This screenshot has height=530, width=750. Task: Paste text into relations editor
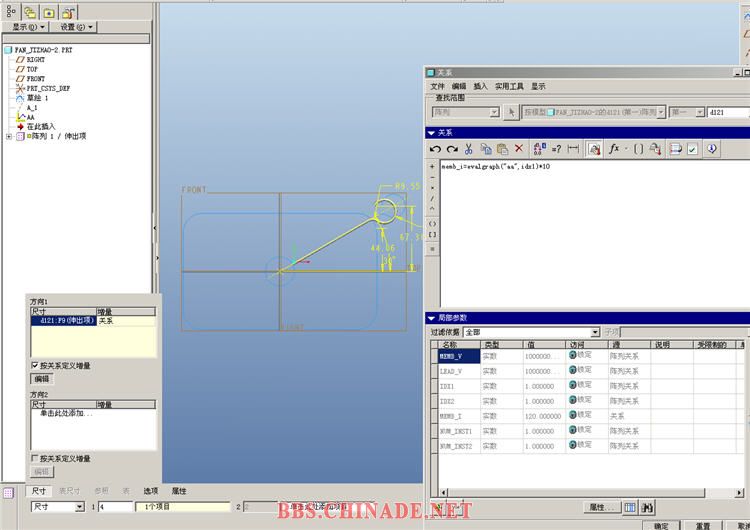[x=502, y=149]
